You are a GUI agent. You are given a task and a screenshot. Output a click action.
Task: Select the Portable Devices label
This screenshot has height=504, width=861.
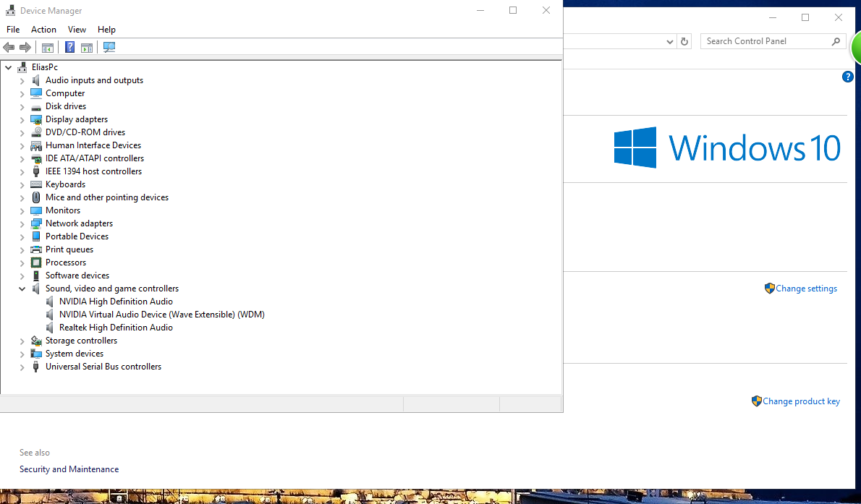click(77, 236)
